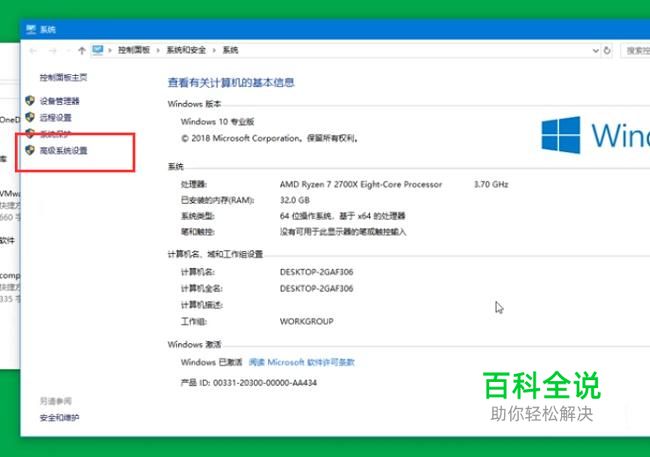Open address bar history dropdown arrow
The width and height of the screenshot is (650, 457).
[x=596, y=51]
